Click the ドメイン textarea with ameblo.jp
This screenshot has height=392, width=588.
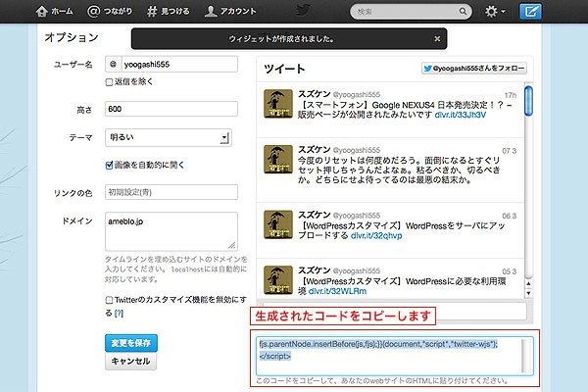click(x=171, y=231)
